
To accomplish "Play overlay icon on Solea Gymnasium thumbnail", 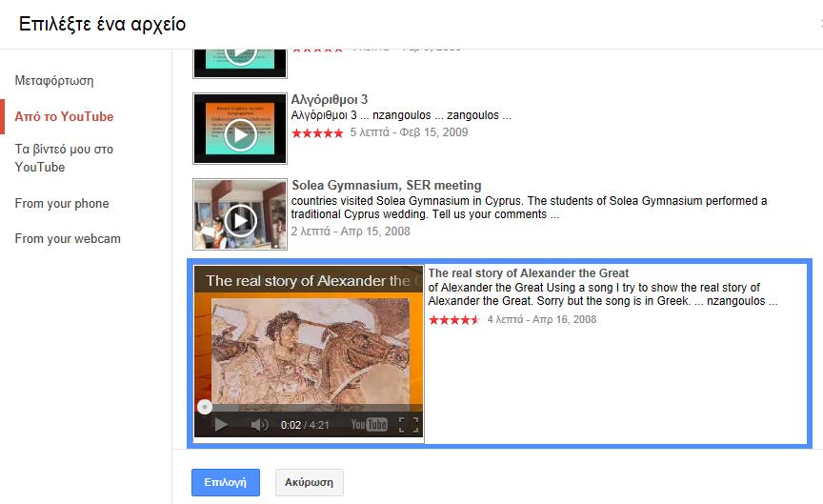I will (240, 220).
